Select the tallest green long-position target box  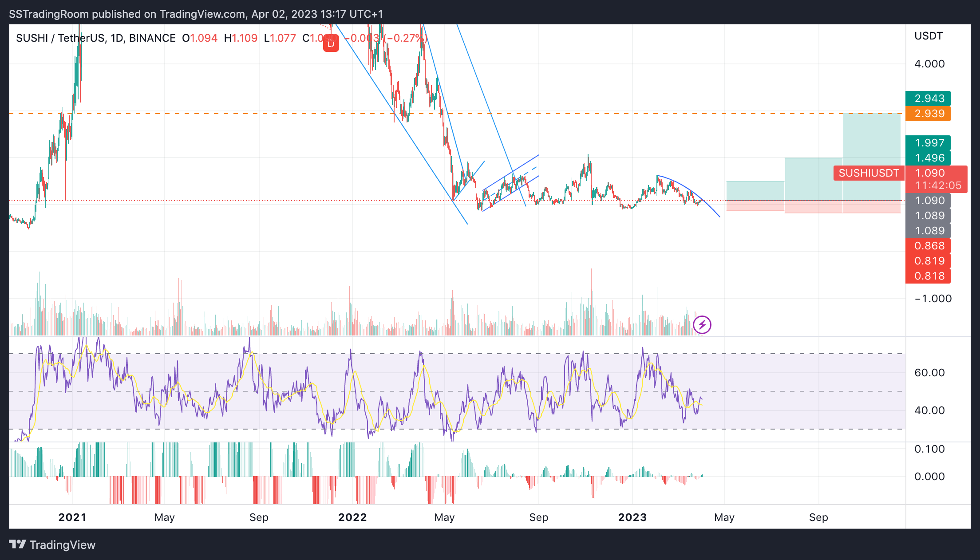(x=872, y=157)
